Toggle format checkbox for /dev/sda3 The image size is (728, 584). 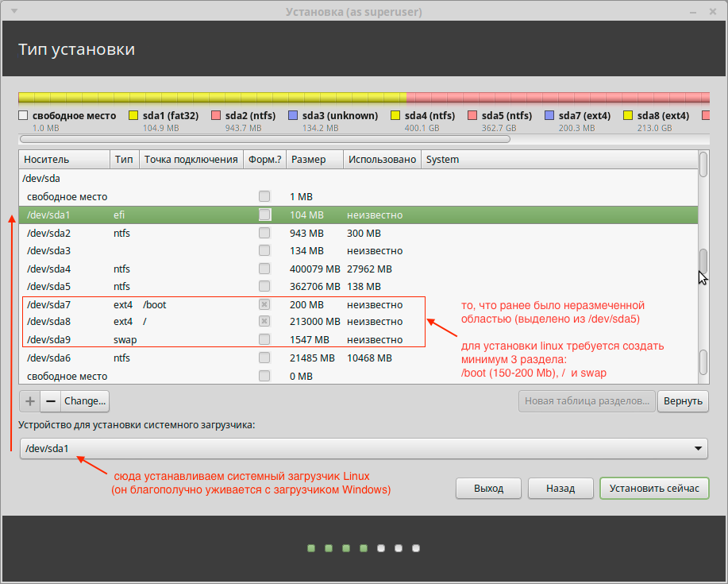click(x=264, y=250)
